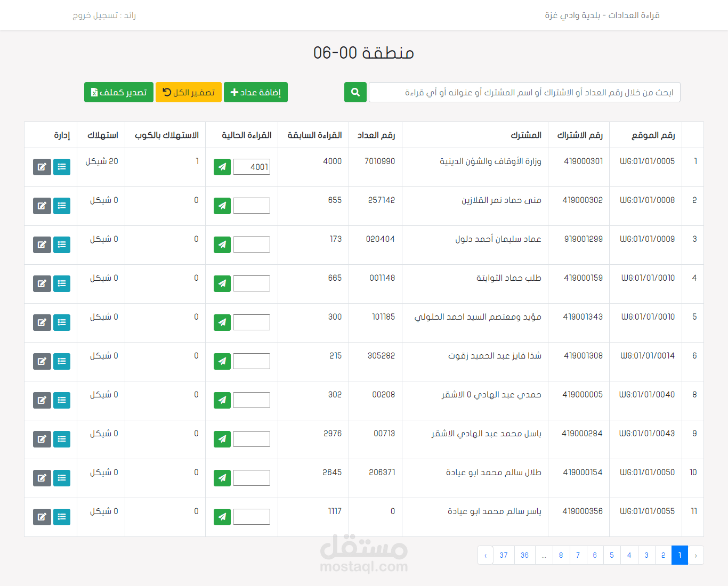The width and height of the screenshot is (728, 586).
Task: Open the قراءة العدادات - بلدية وادي غزة home link
Action: coord(602,15)
